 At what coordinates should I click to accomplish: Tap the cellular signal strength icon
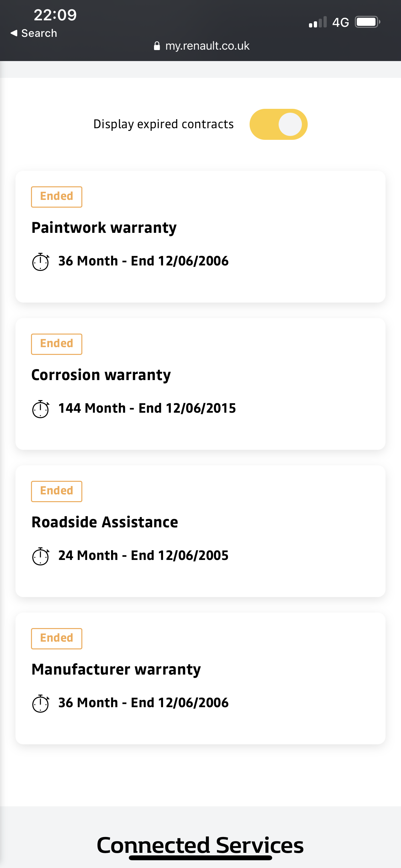pyautogui.click(x=317, y=22)
